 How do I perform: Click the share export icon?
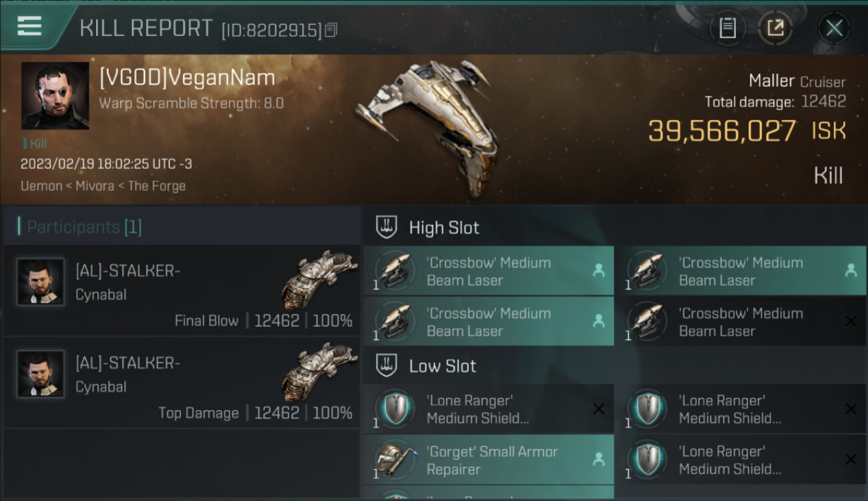[775, 28]
